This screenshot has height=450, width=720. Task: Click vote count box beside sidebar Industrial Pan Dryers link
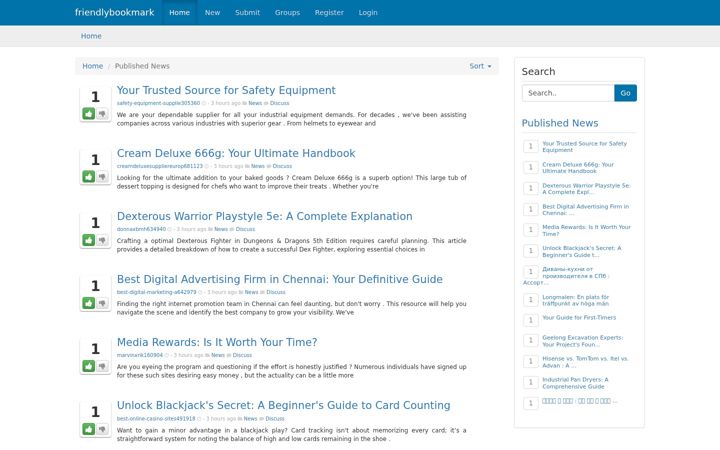tap(531, 382)
